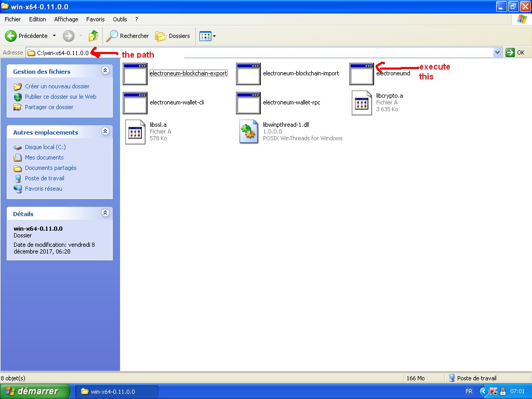Click the globe icon beside Publier

(18, 97)
